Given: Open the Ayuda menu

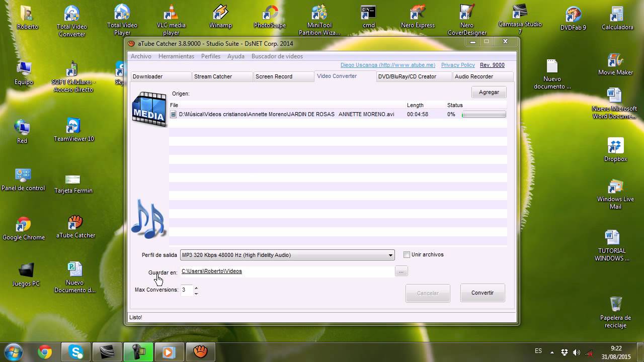Looking at the screenshot, I should tap(235, 56).
